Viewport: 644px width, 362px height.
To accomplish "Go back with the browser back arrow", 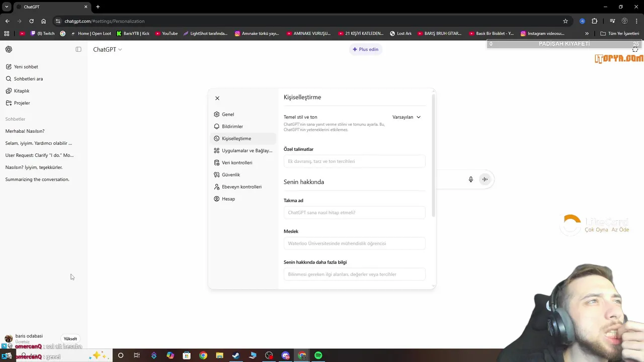I will pos(7,21).
